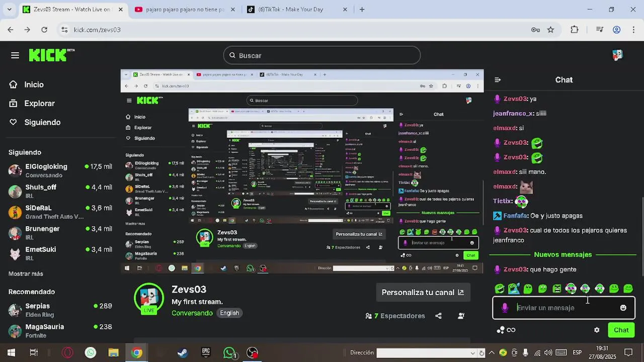Viewport: 644px width, 362px height.
Task: Open Task View on the taskbar
Action: coord(34,353)
